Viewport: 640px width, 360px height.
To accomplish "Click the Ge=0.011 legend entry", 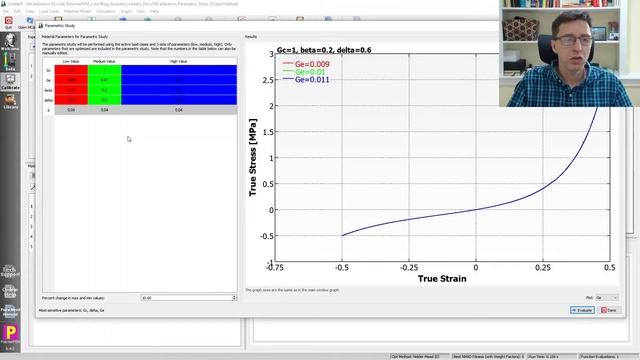I will pyautogui.click(x=306, y=80).
